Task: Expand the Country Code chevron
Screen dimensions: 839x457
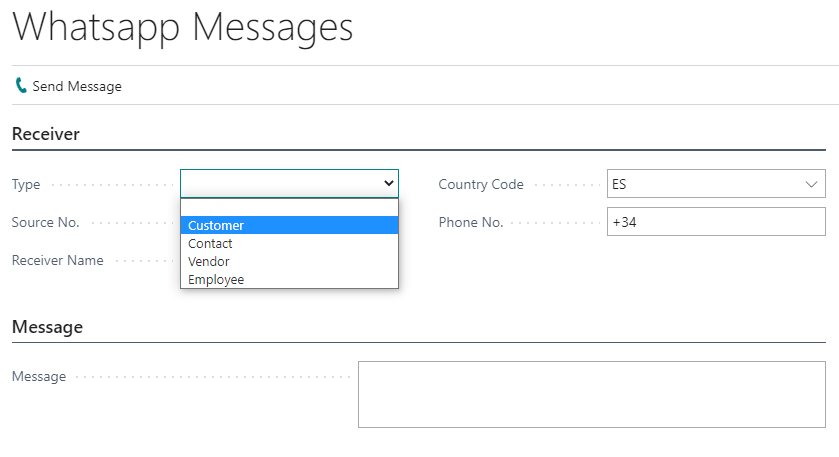Action: point(811,184)
